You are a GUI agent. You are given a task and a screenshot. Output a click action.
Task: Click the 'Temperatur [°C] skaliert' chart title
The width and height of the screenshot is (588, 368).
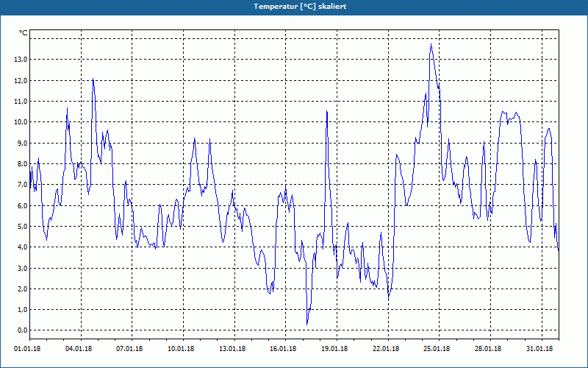coord(300,7)
